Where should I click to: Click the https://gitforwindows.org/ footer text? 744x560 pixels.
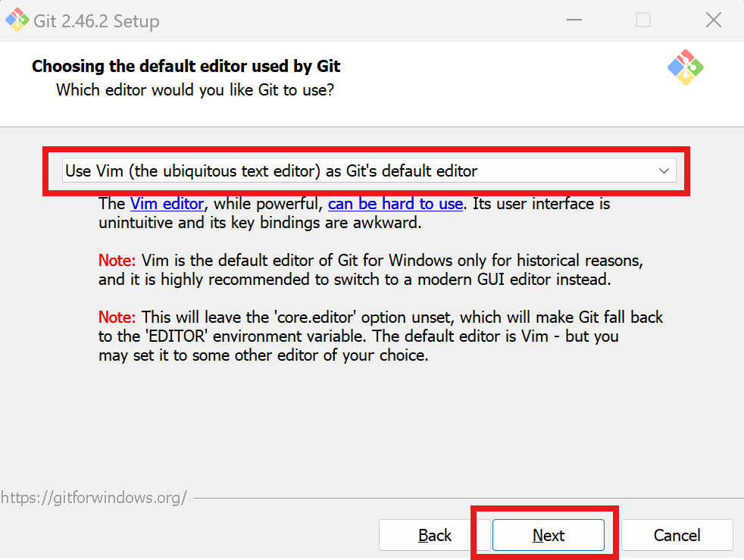pos(93,497)
